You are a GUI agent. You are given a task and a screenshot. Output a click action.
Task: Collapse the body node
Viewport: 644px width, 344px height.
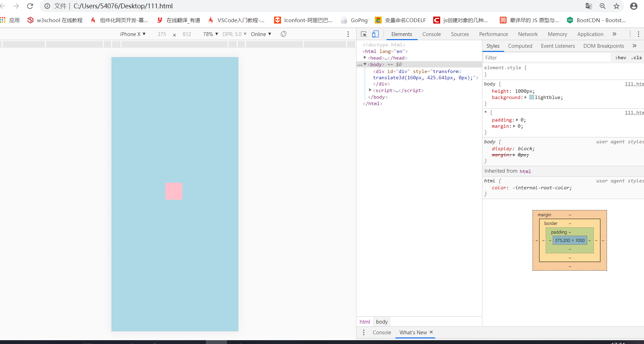[x=365, y=64]
